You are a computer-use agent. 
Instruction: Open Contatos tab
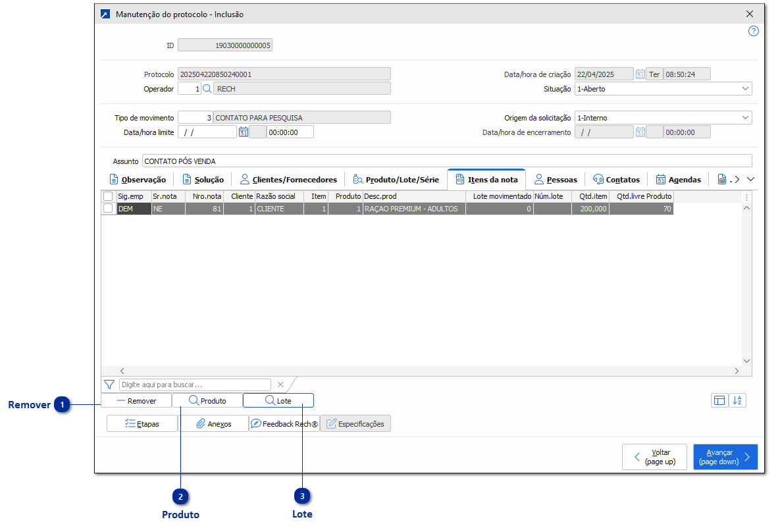tap(616, 180)
